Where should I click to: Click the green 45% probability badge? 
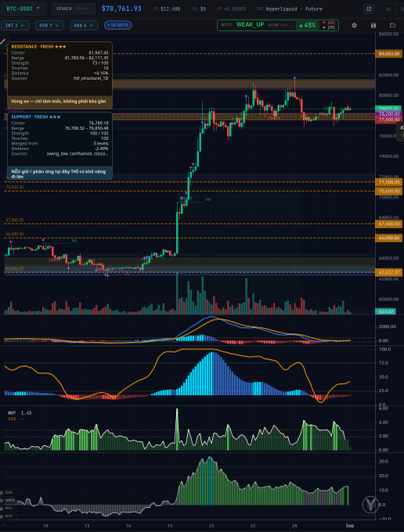(308, 25)
